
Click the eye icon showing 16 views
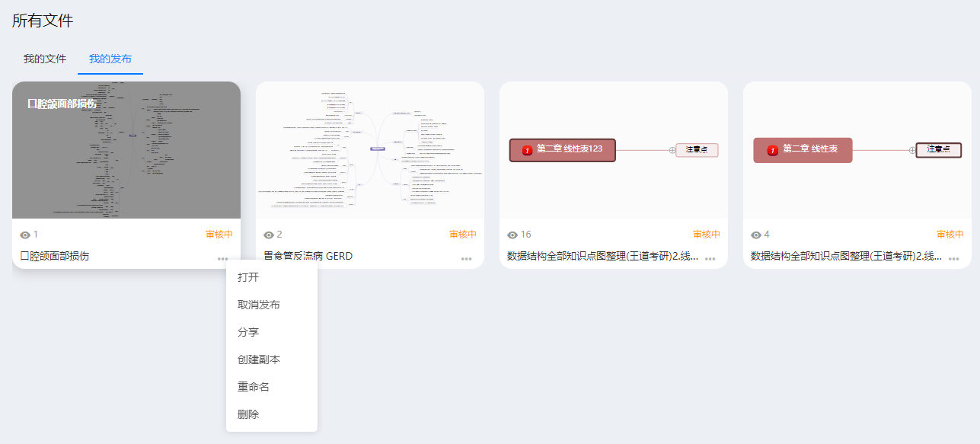(x=512, y=235)
